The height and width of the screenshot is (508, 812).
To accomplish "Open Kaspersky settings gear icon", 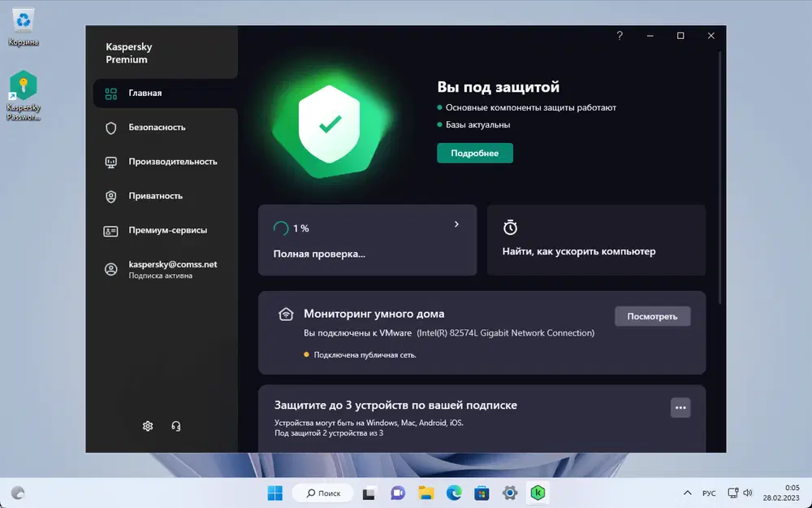I will coord(148,426).
